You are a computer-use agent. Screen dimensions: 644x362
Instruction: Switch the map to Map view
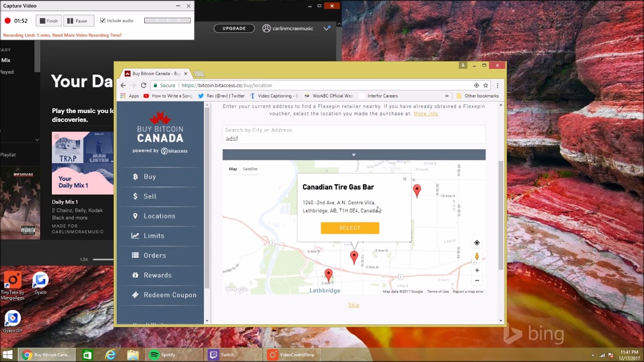pos(233,169)
